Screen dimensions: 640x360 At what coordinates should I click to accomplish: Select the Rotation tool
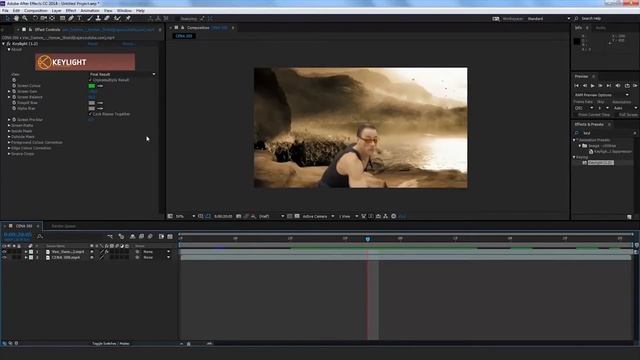[36, 18]
